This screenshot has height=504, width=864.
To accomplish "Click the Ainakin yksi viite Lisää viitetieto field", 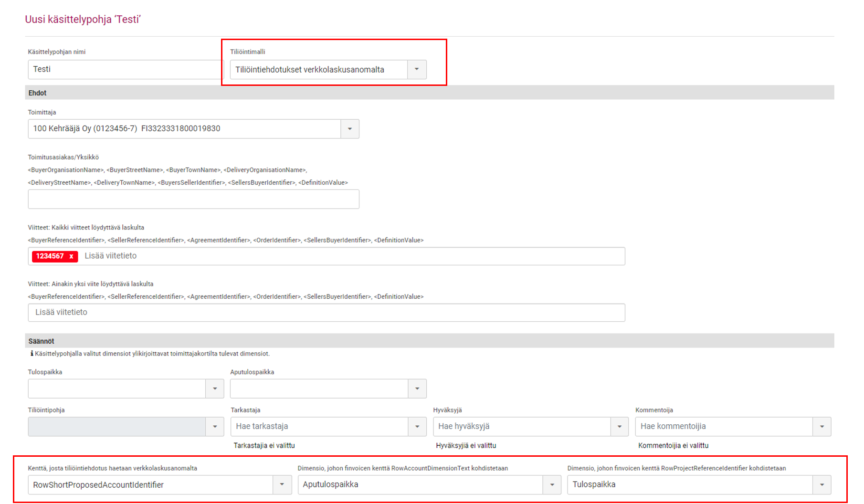I will tap(327, 313).
